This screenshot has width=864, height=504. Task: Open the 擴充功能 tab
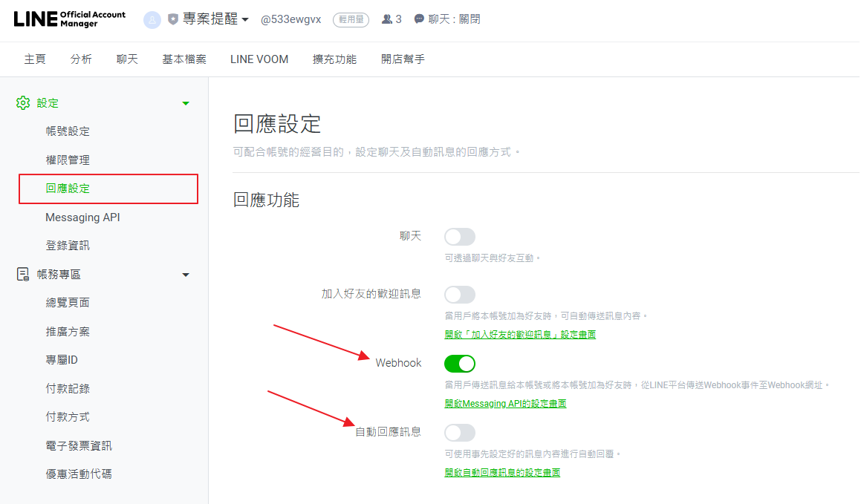click(x=334, y=59)
